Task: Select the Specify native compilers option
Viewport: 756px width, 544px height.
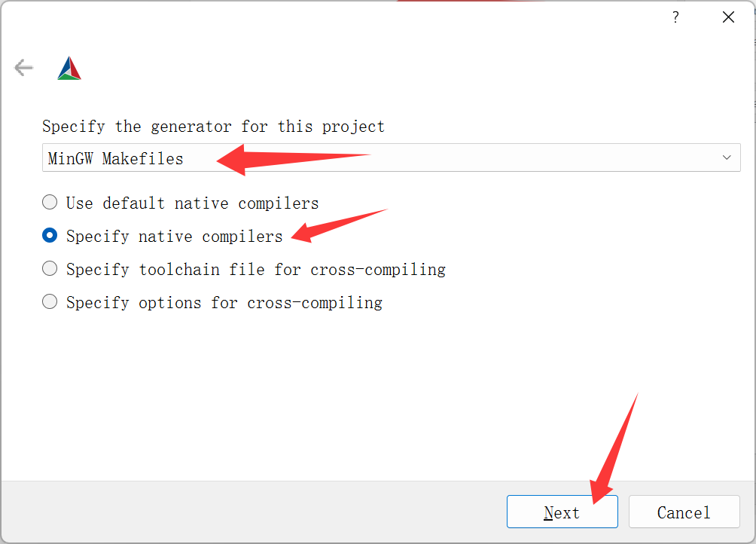Action: (49, 235)
